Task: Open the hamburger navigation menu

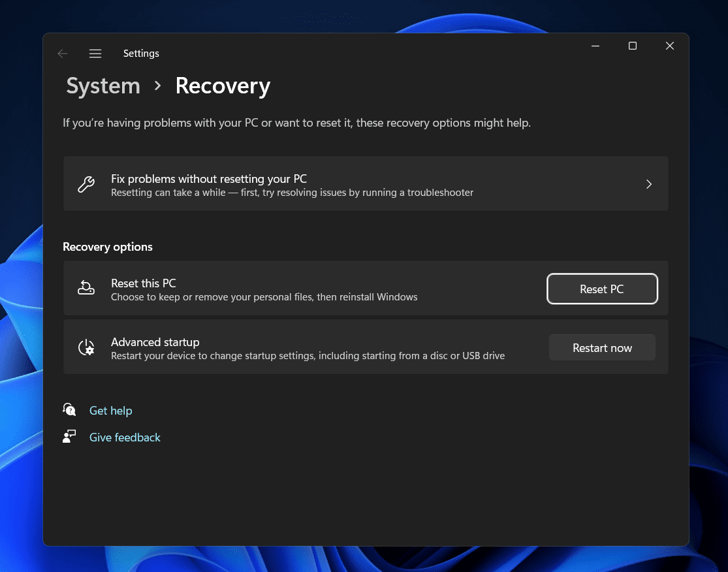Action: point(95,54)
